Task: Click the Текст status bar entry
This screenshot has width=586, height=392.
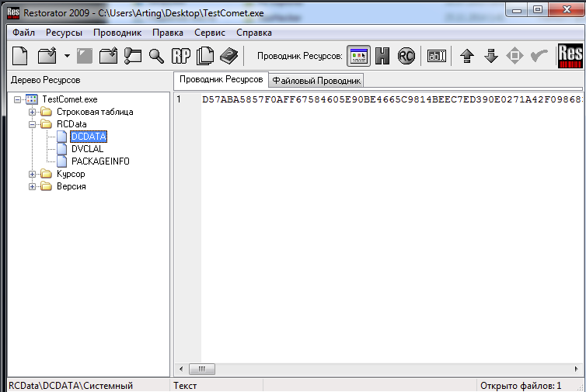Action: pyautogui.click(x=185, y=386)
